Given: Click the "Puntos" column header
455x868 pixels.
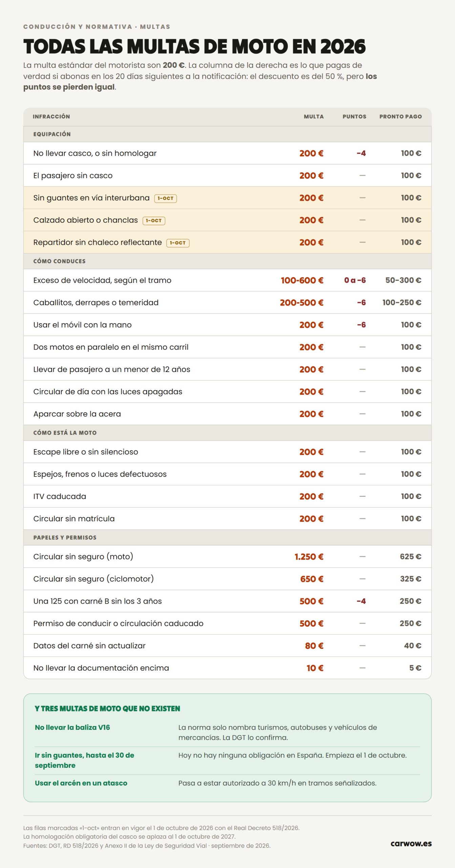Looking at the screenshot, I should pyautogui.click(x=354, y=117).
